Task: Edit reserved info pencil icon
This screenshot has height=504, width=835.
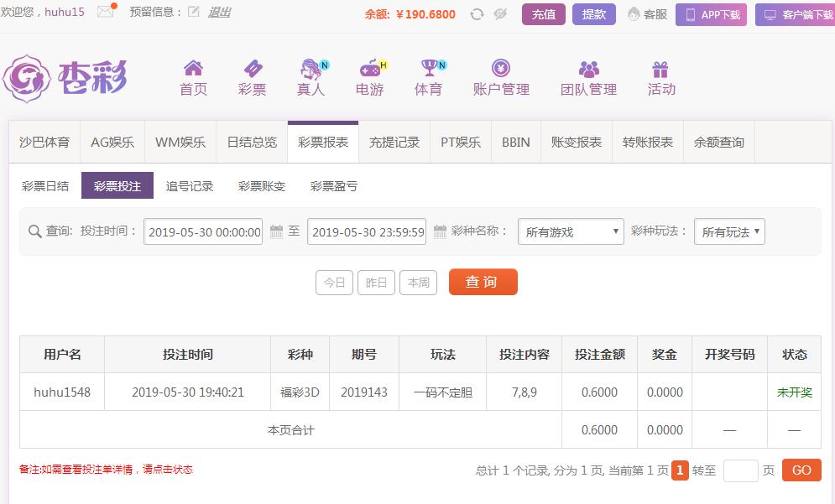Action: [x=193, y=12]
